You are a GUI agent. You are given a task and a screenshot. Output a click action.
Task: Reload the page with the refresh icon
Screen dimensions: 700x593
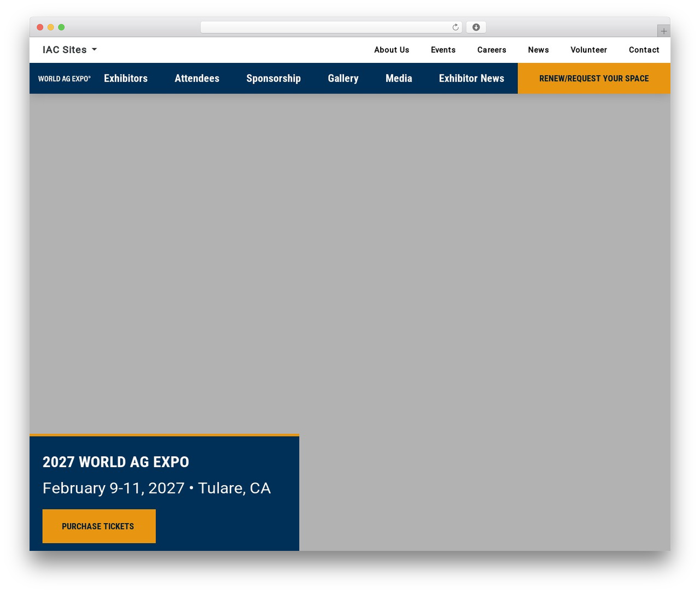tap(455, 27)
